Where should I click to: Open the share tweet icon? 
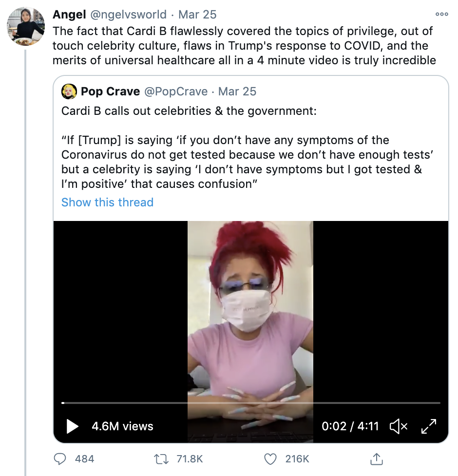376,459
